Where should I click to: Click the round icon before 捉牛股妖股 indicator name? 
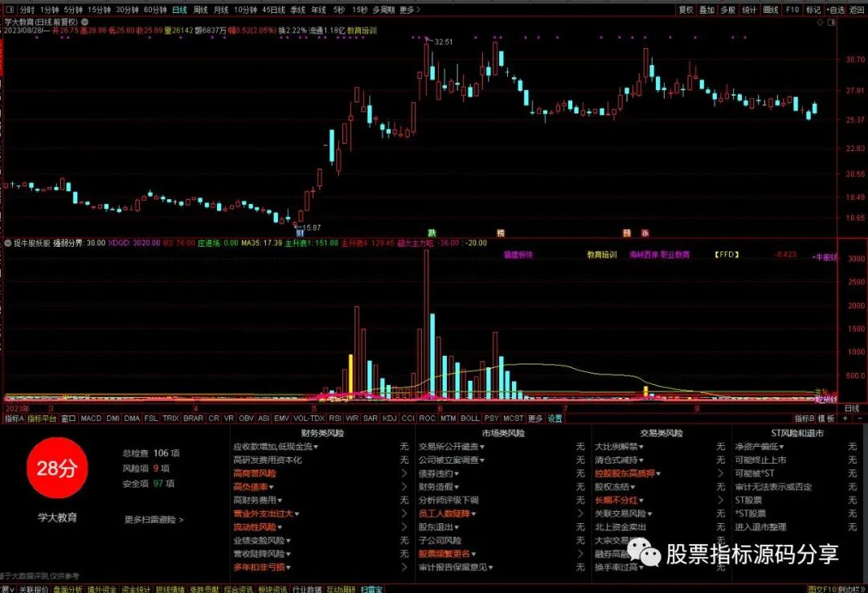pos(8,243)
